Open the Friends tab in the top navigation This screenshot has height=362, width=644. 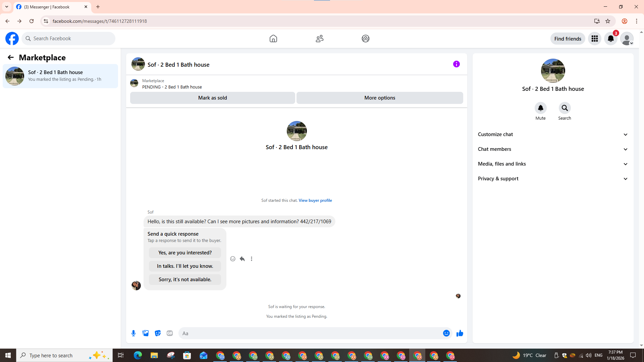click(319, 39)
